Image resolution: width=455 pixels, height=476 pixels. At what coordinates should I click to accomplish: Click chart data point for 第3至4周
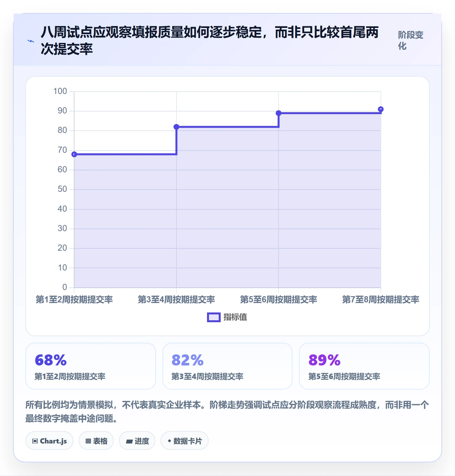(176, 127)
